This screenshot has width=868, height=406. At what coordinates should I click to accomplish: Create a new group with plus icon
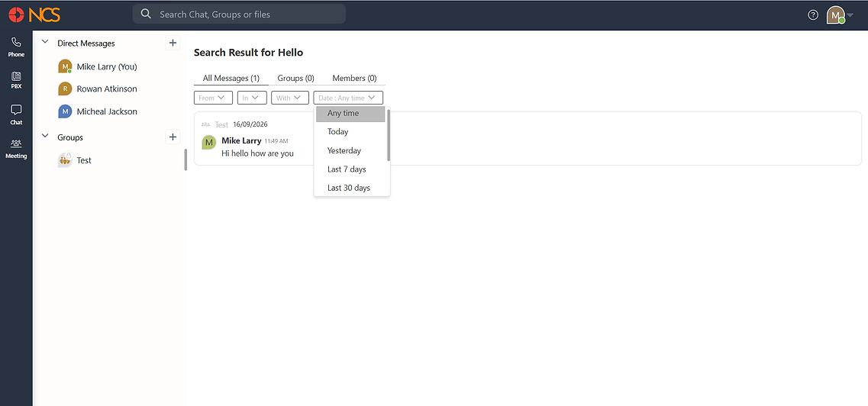pyautogui.click(x=173, y=137)
